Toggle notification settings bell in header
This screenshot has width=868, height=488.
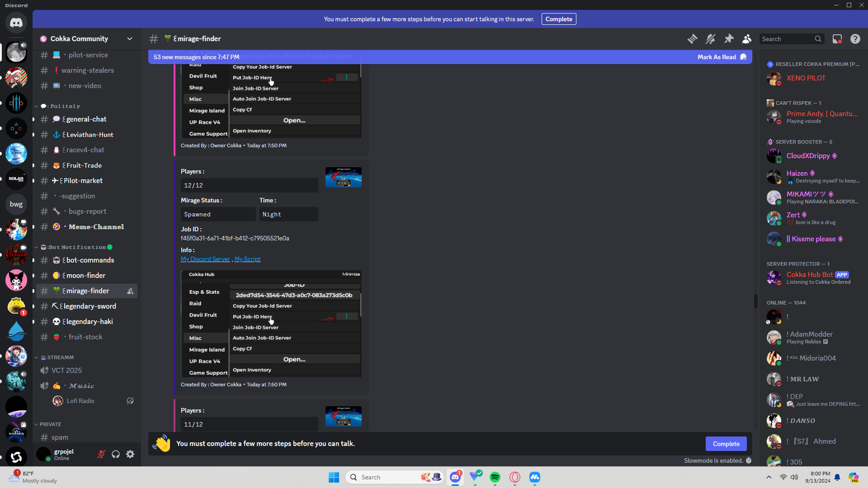pos(711,39)
